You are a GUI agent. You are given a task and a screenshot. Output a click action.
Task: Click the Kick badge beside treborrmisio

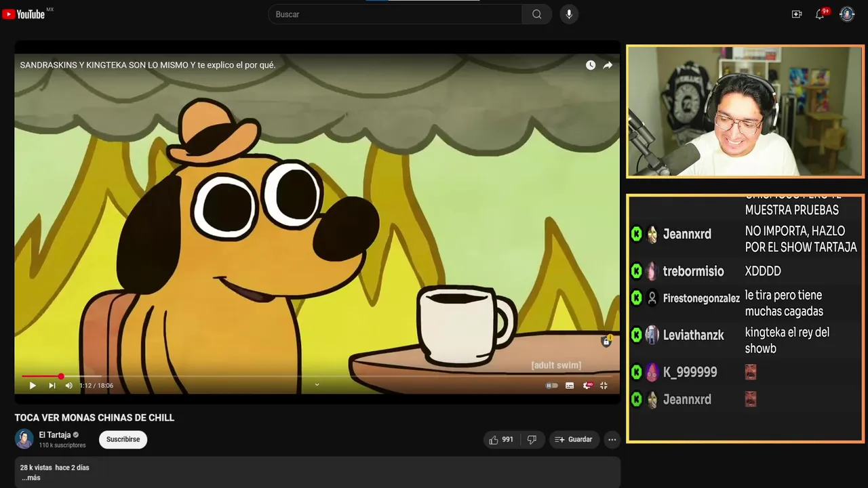click(637, 271)
